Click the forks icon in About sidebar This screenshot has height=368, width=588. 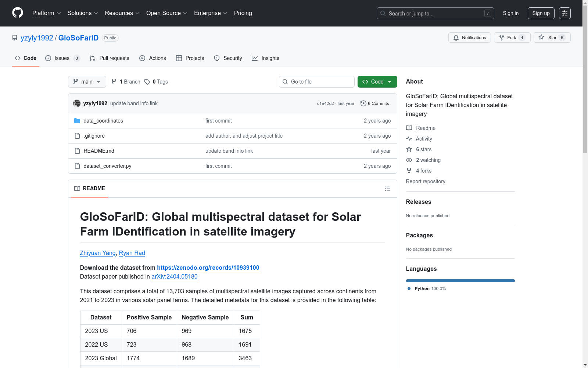point(409,171)
